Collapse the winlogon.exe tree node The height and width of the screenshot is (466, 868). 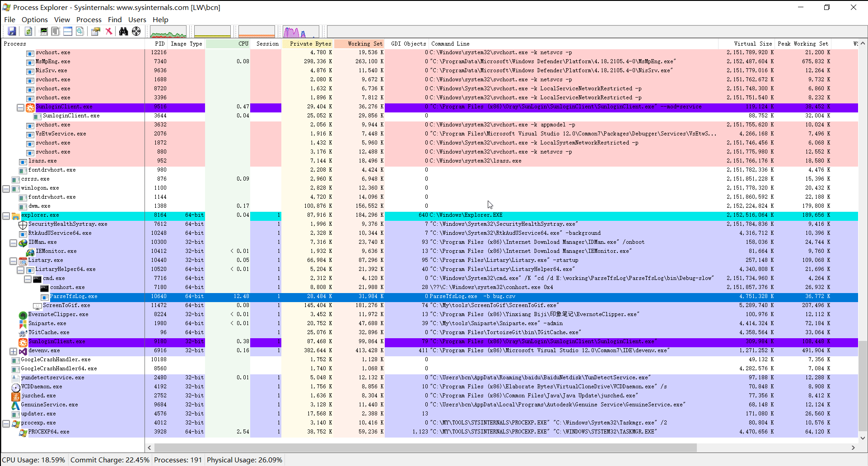coord(6,189)
